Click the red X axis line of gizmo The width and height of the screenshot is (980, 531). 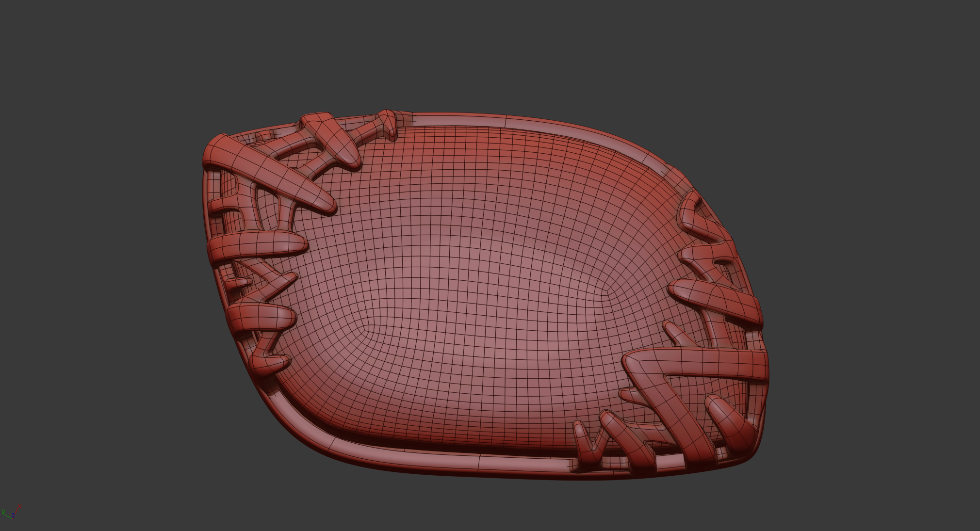[16, 510]
